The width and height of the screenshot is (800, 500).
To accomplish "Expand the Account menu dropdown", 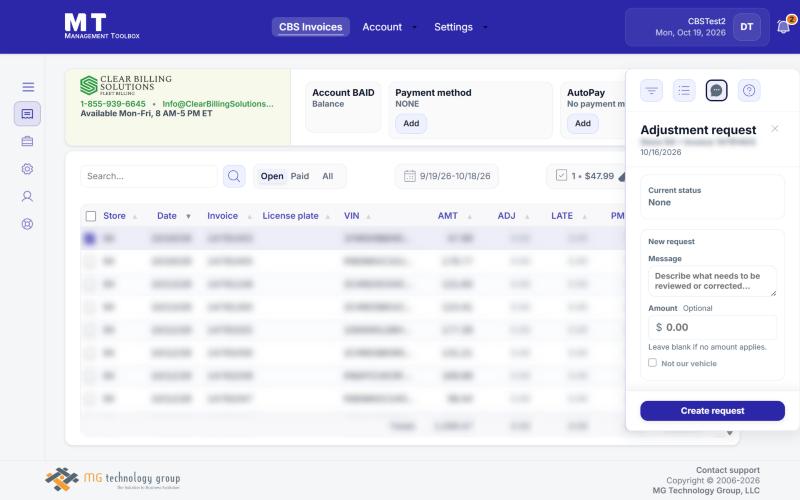I will [x=389, y=27].
